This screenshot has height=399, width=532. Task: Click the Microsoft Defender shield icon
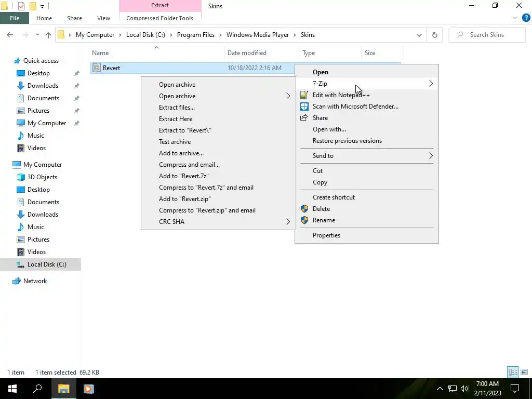304,107
